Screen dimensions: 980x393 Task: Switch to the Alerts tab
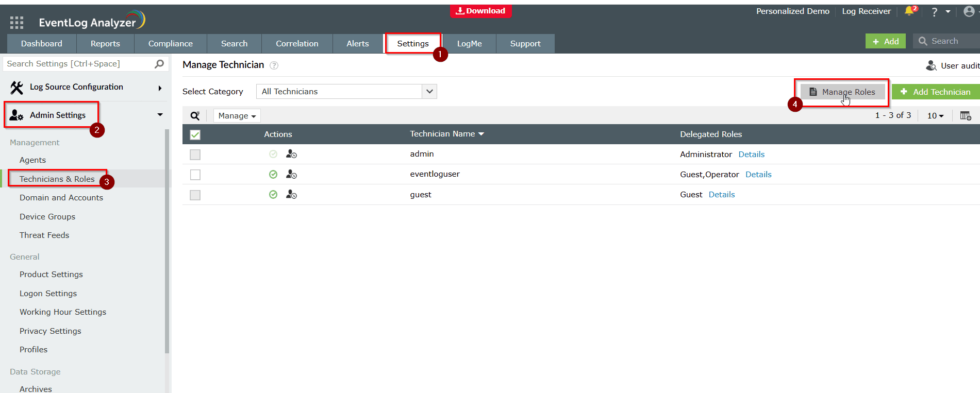[358, 44]
